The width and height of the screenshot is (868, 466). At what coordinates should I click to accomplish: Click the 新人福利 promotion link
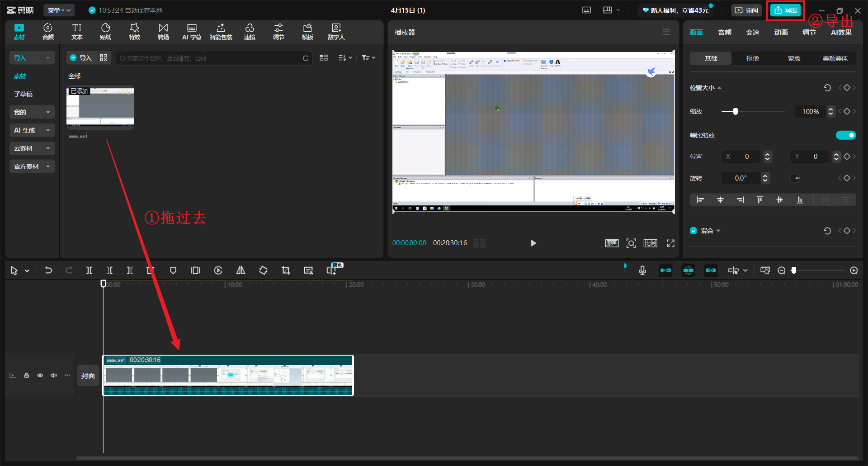tap(675, 10)
